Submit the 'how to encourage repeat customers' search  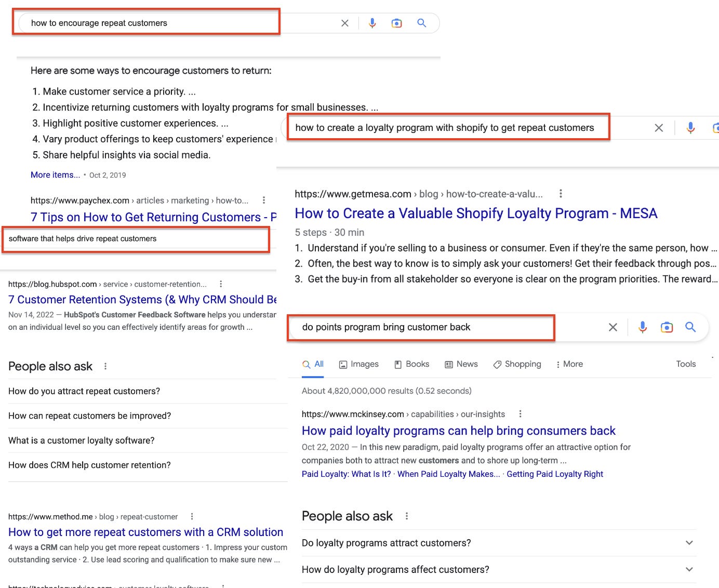click(422, 23)
